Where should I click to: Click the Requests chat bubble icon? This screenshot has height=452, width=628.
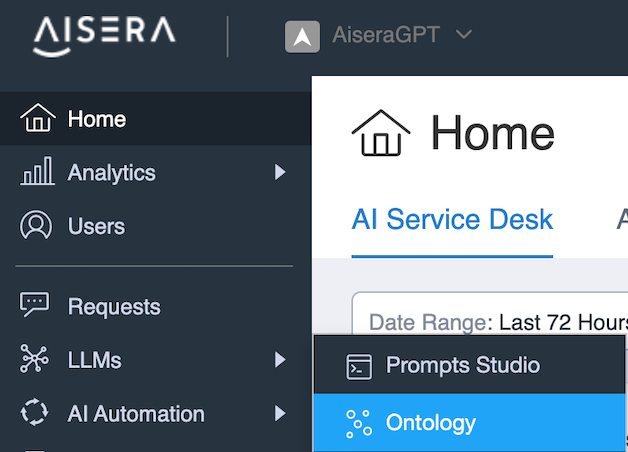34,304
